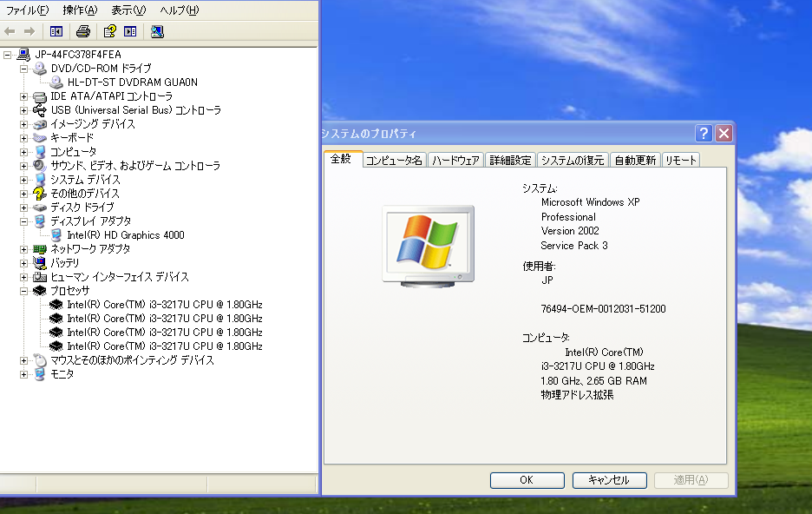The image size is (812, 514).
Task: Select IDE ATA/ATAPI コントローラ icon
Action: tap(40, 96)
